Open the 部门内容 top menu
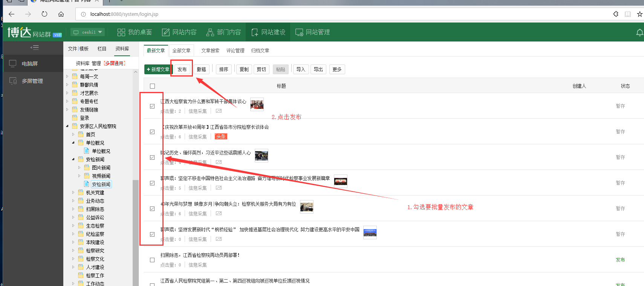 pos(224,32)
